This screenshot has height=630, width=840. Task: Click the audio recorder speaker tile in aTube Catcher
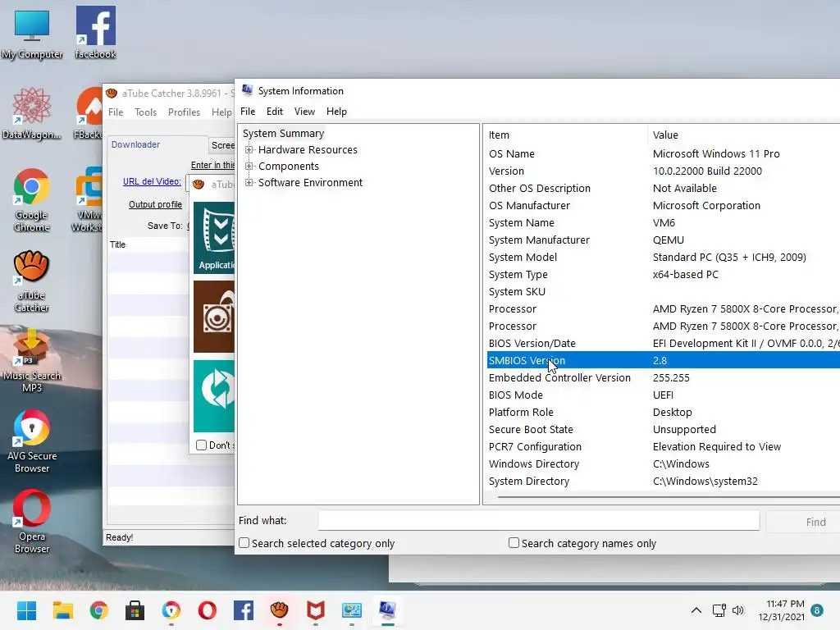click(x=214, y=317)
